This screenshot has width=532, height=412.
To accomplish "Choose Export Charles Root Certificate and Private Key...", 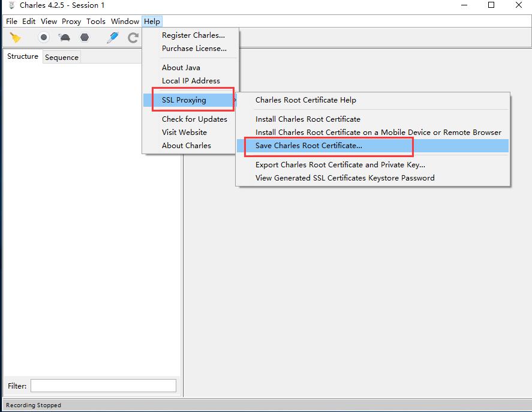I will point(372,165).
